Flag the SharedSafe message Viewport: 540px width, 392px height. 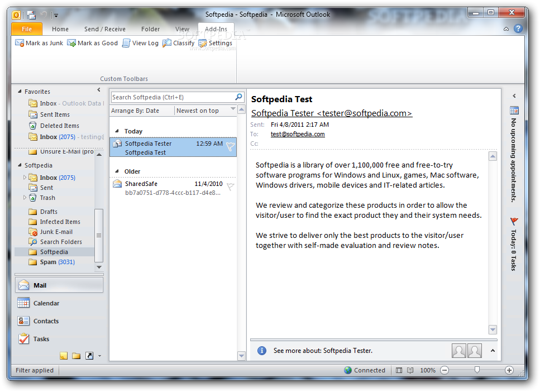click(x=231, y=187)
